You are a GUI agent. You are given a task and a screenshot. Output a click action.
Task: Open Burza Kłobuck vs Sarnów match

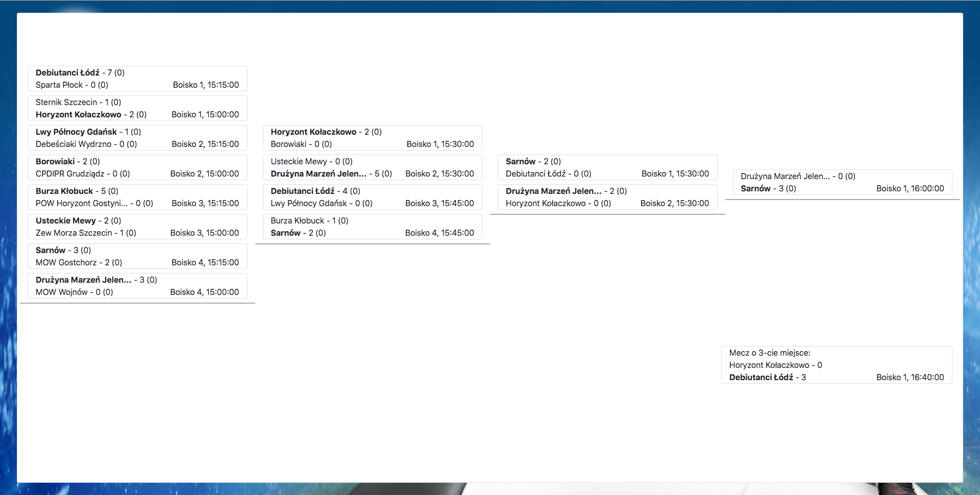372,227
